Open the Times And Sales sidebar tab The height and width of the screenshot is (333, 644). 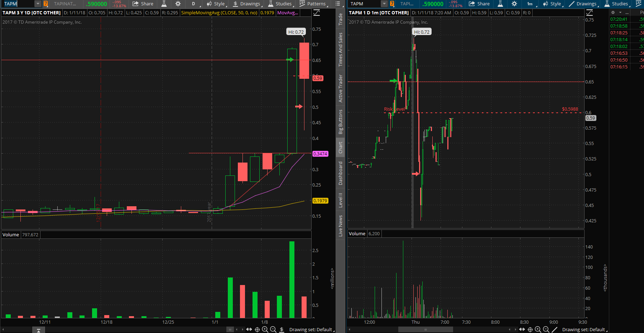[341, 49]
